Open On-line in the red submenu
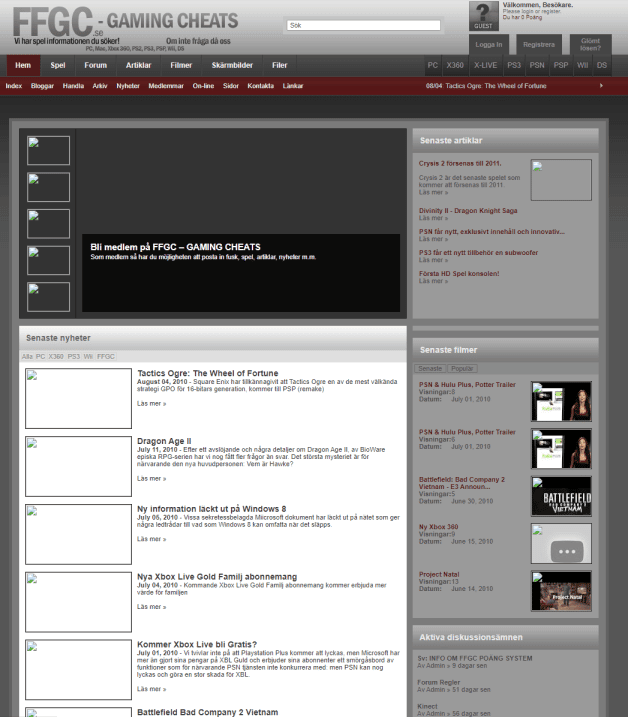Screen dimensions: 628x717 coord(203,86)
